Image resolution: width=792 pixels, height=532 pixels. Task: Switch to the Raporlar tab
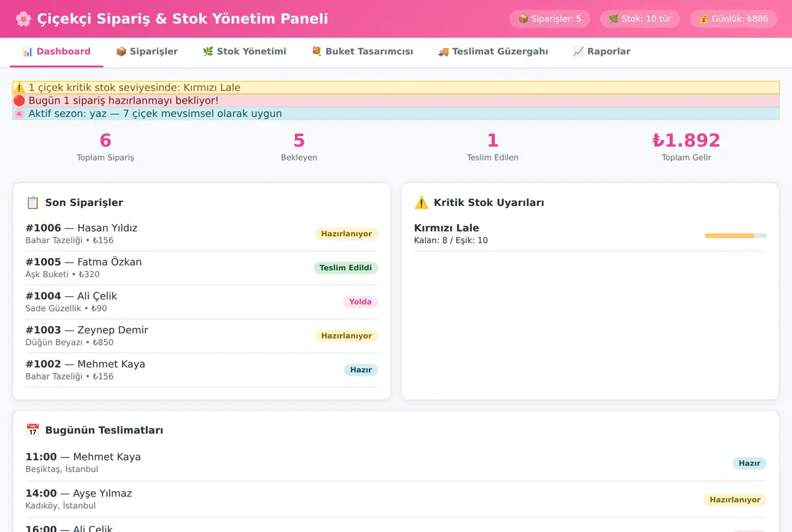point(601,51)
